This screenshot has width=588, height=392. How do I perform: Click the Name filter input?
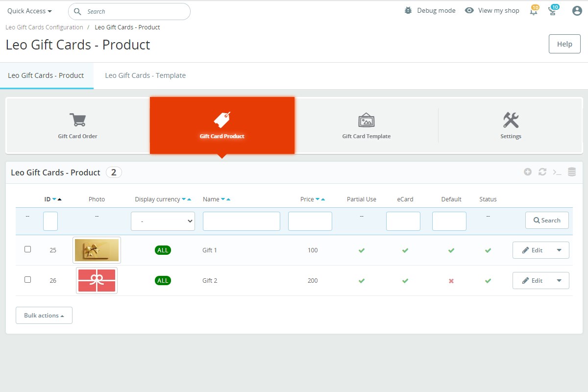pos(242,221)
